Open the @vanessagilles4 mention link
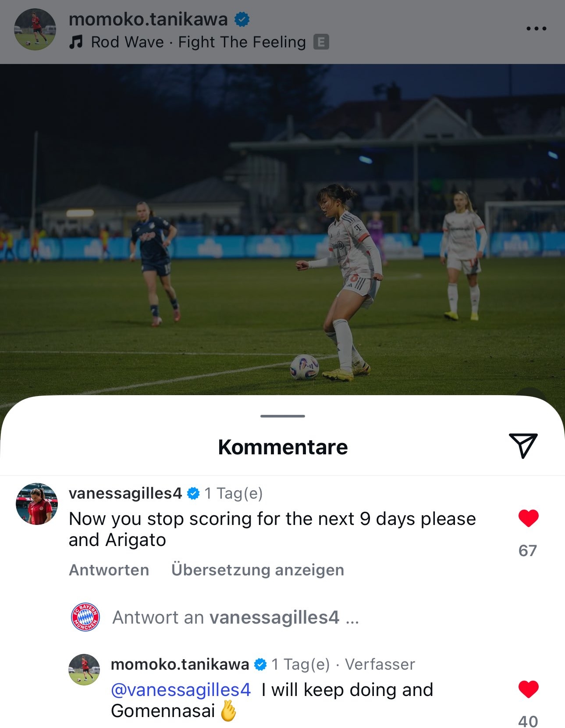565x728 pixels. pos(181,690)
